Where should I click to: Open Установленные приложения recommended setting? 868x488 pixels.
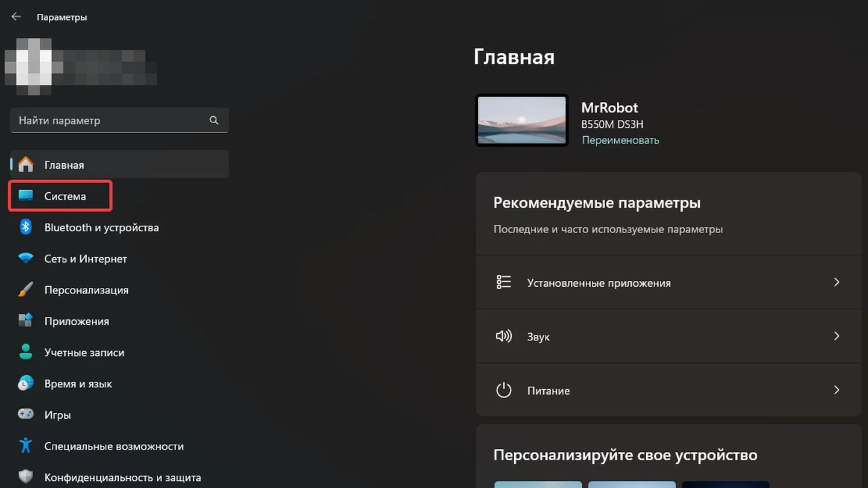click(668, 283)
